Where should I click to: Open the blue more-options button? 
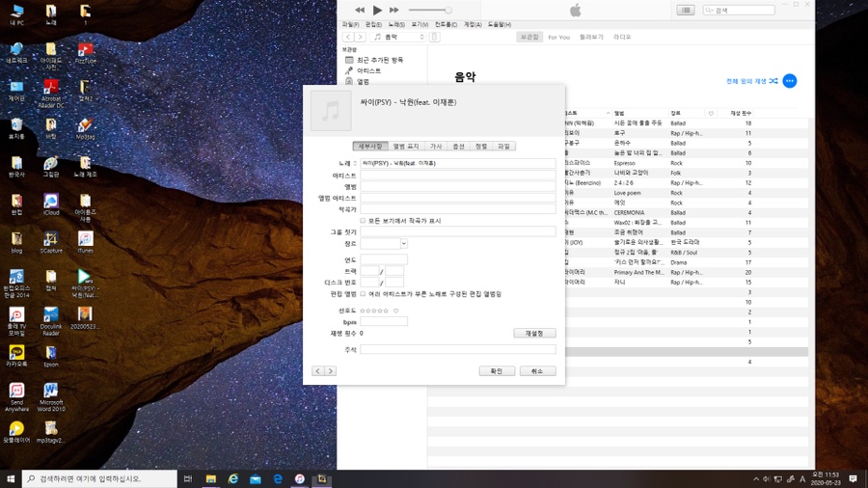coord(789,81)
